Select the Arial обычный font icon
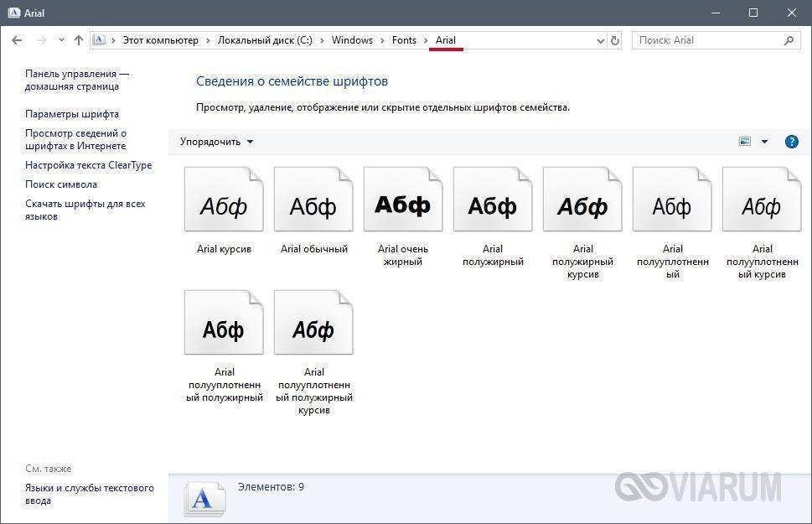This screenshot has height=524, width=812. (313, 201)
